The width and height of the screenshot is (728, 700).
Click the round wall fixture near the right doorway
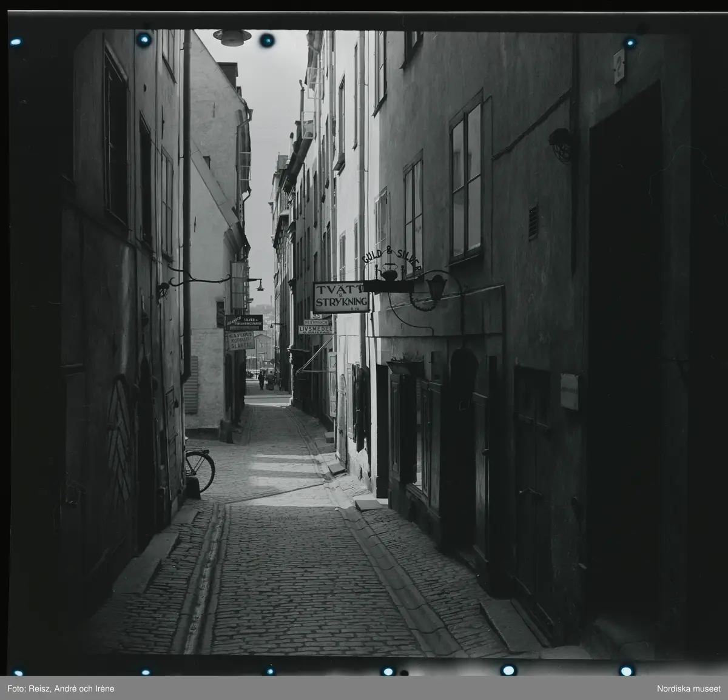click(562, 144)
